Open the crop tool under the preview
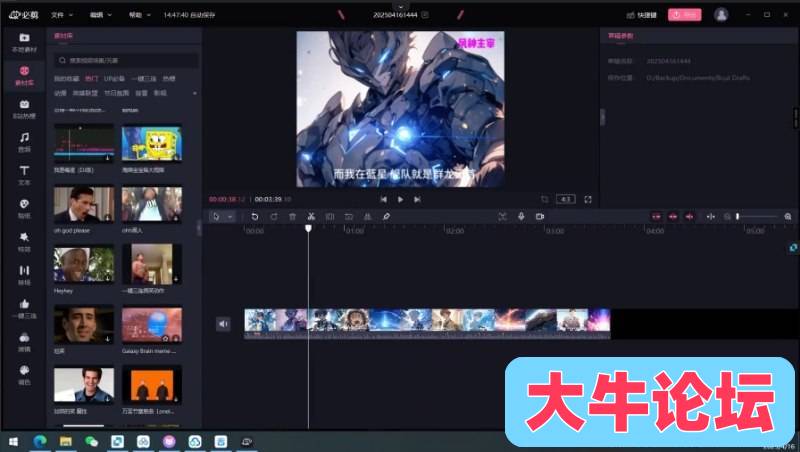The image size is (800, 452). [544, 199]
